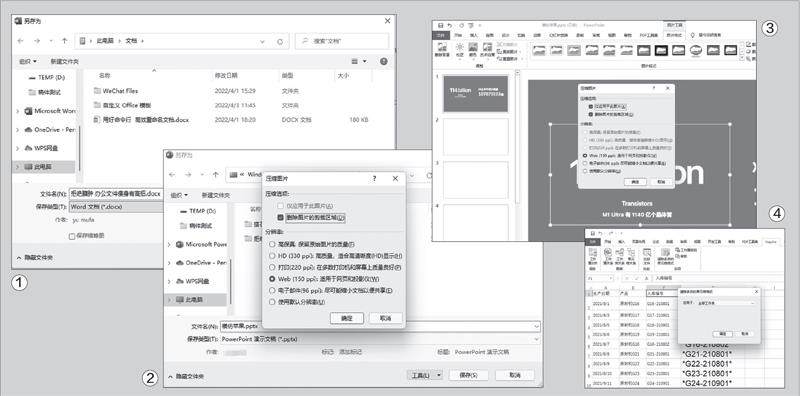Click the lightbulb tell-me icon in PowerPoint
This screenshot has height=396, width=800.
coord(693,35)
